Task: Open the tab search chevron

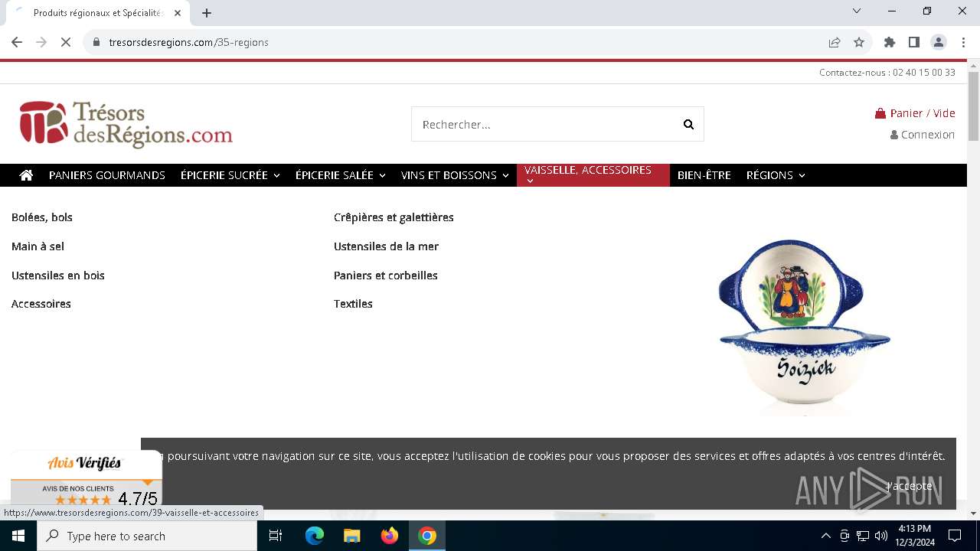Action: coord(857,11)
